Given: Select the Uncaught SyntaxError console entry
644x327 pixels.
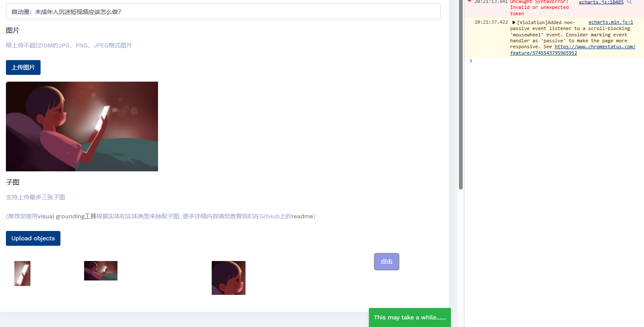Looking at the screenshot, I should pos(541,7).
